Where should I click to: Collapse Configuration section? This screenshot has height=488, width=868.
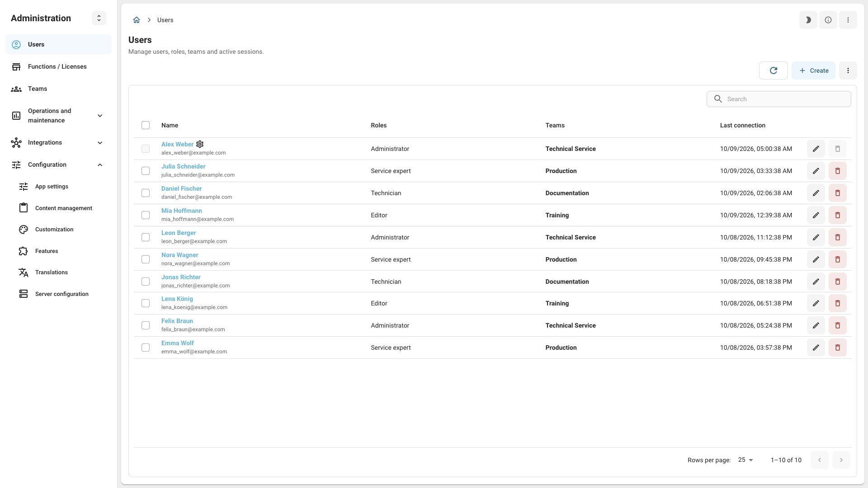click(58, 165)
